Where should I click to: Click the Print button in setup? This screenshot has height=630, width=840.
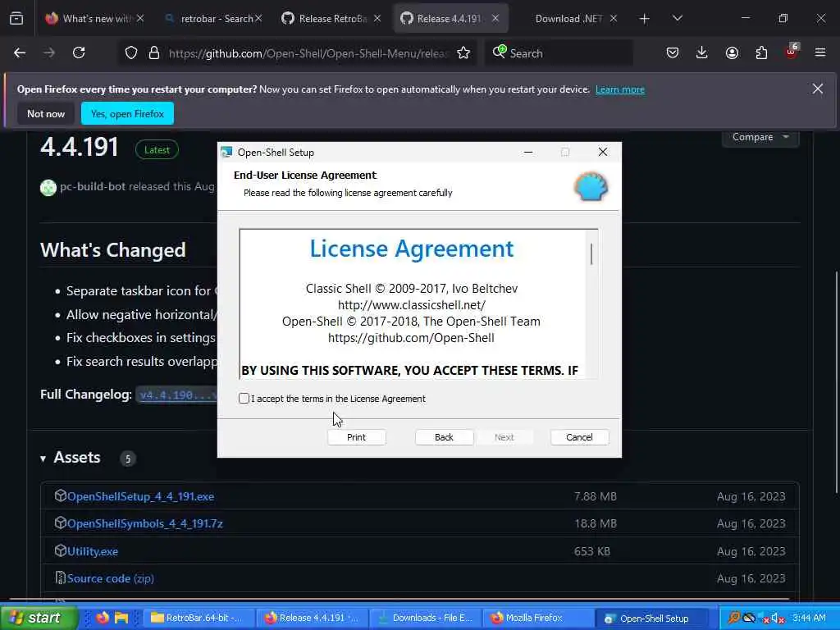pos(356,437)
